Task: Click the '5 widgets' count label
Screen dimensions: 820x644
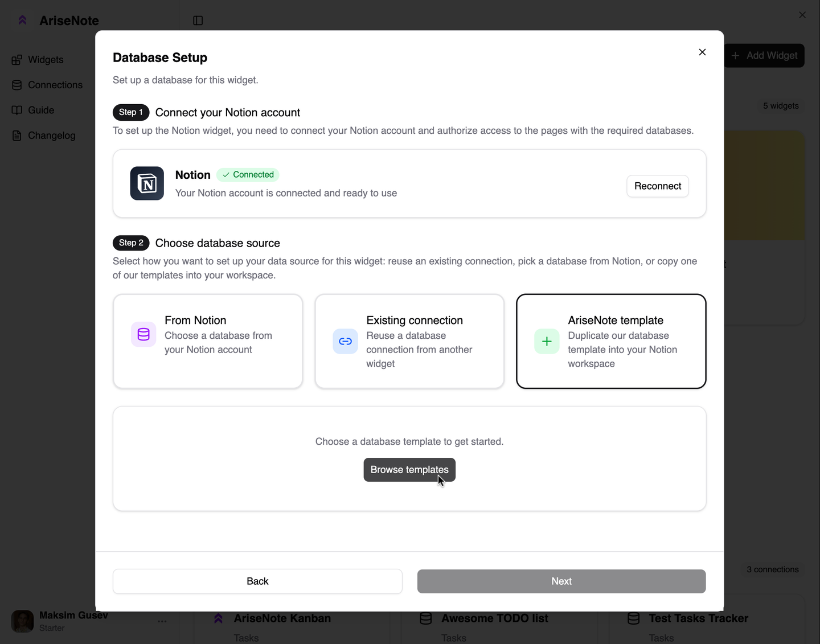Action: (781, 106)
